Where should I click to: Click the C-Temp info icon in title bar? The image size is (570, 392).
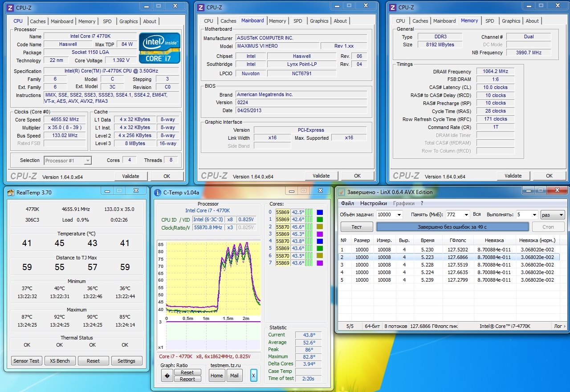pos(158,193)
